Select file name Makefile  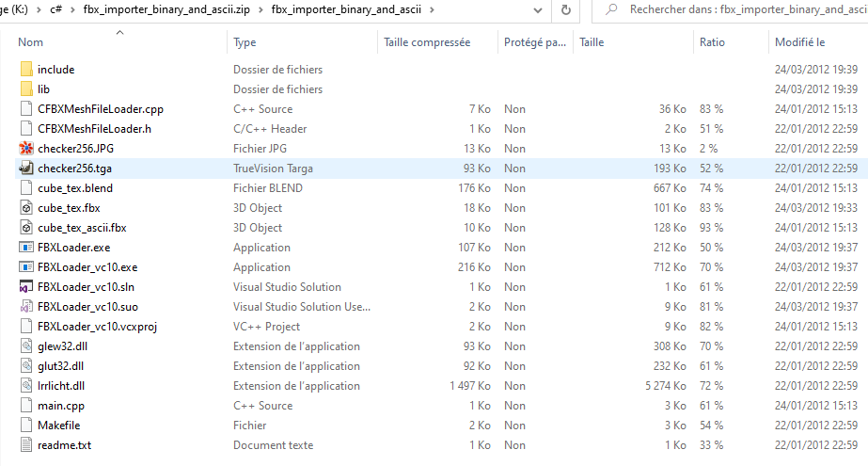click(58, 426)
